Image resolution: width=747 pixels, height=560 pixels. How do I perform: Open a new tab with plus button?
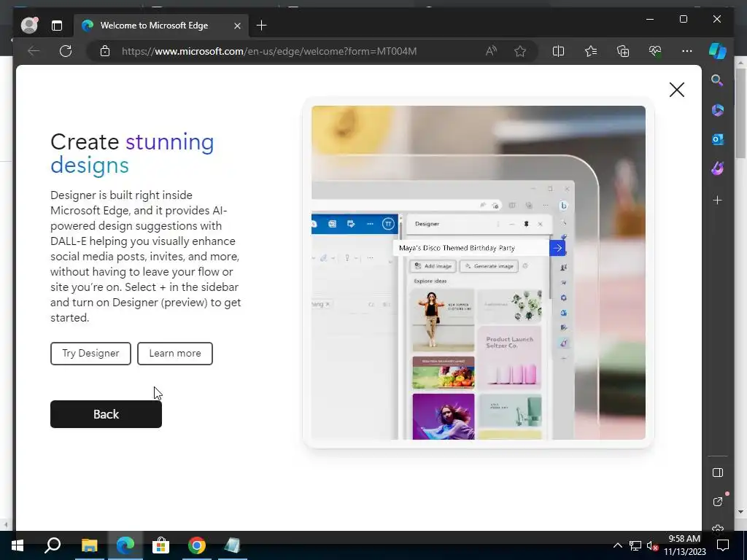[262, 26]
